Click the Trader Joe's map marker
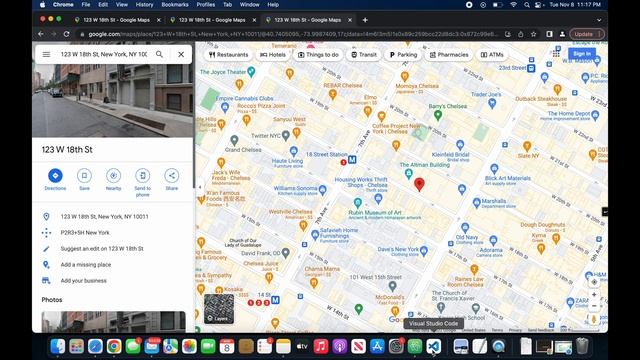Screen dimensions: 640x360 coord(492,104)
